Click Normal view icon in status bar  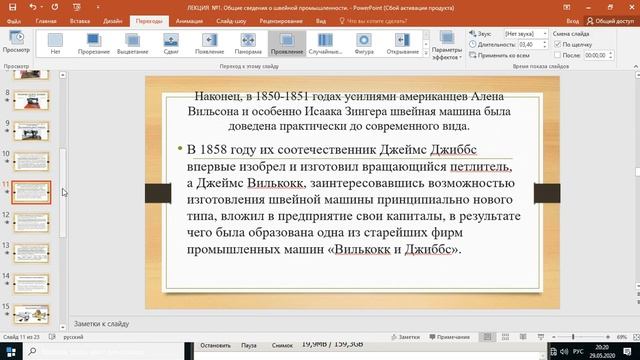[487, 337]
